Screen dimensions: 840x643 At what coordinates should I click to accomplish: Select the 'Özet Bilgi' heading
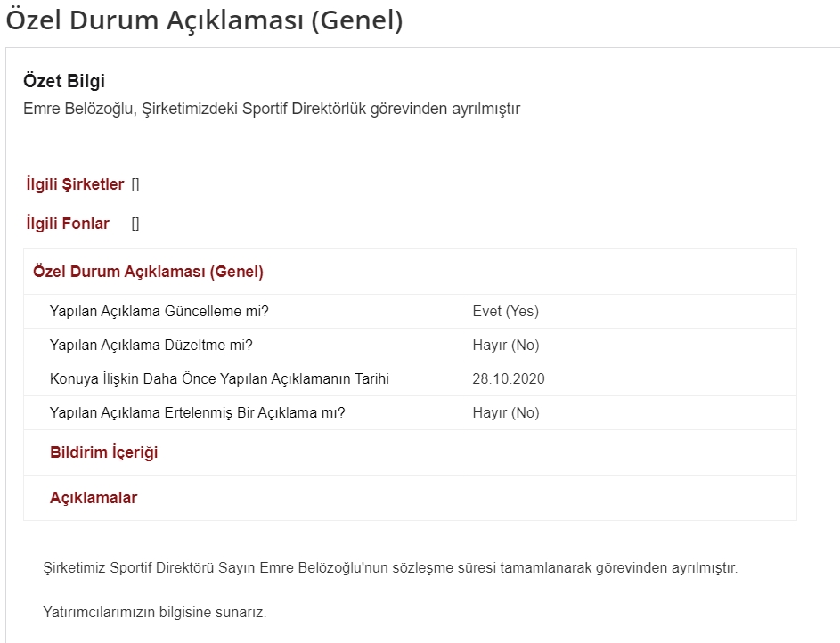pos(64,81)
